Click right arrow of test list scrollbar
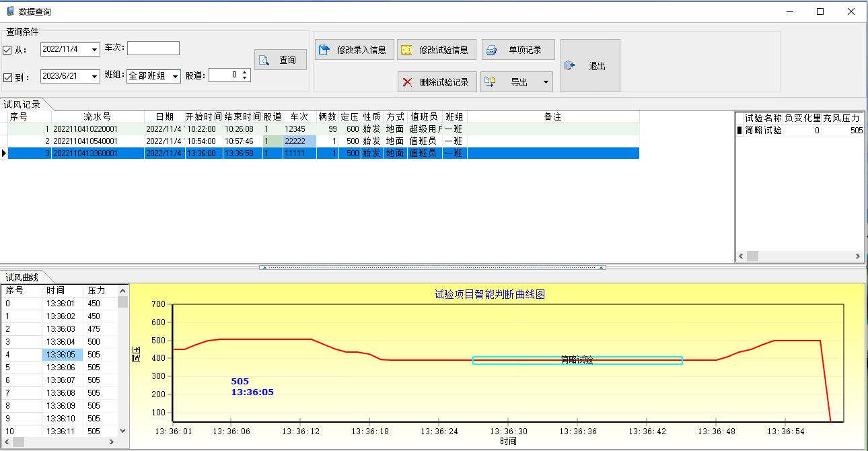 point(858,256)
